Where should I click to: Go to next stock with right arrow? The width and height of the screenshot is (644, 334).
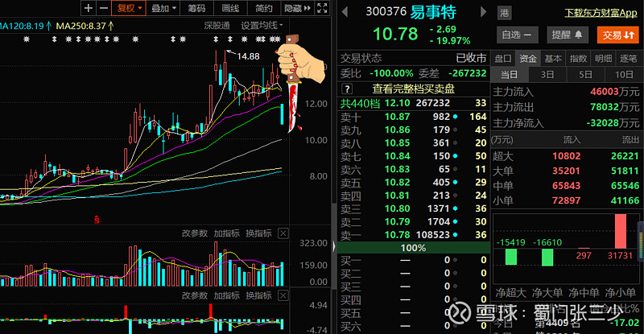click(x=484, y=12)
